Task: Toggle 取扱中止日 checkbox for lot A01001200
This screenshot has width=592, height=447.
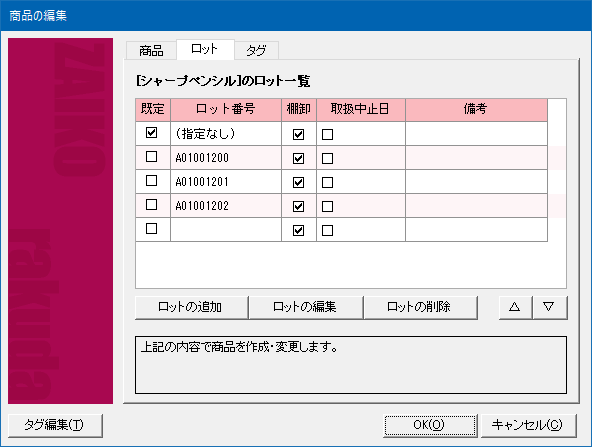Action: (x=327, y=158)
